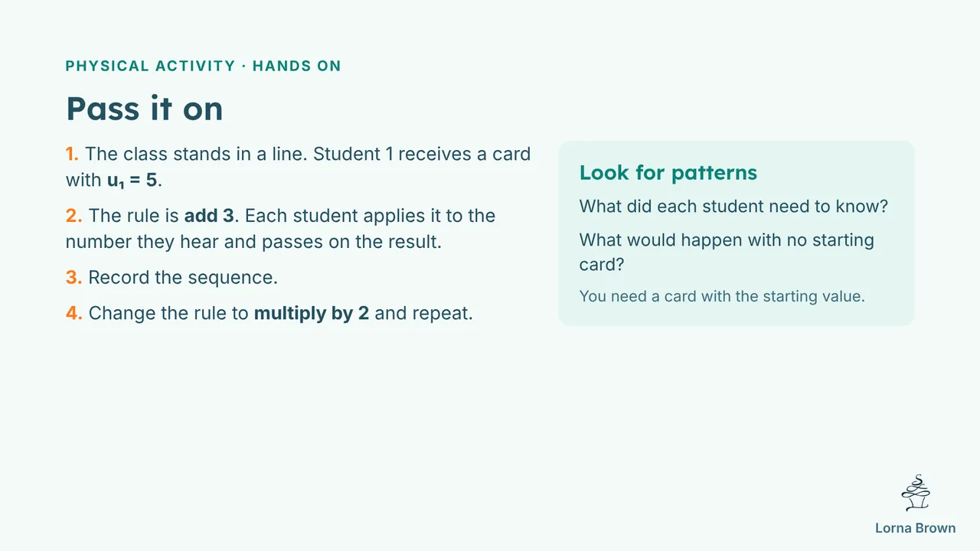
Task: Click the orange step number 3
Action: click(x=73, y=277)
